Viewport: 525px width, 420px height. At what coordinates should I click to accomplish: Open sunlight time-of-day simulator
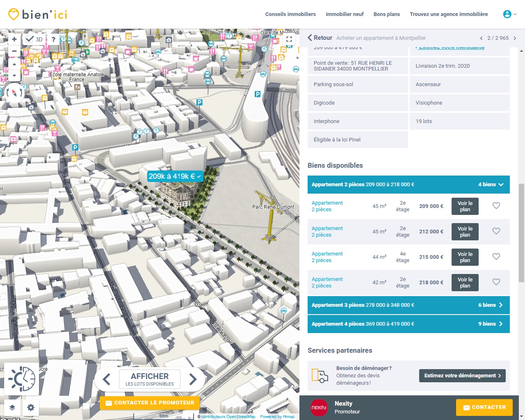(x=22, y=379)
